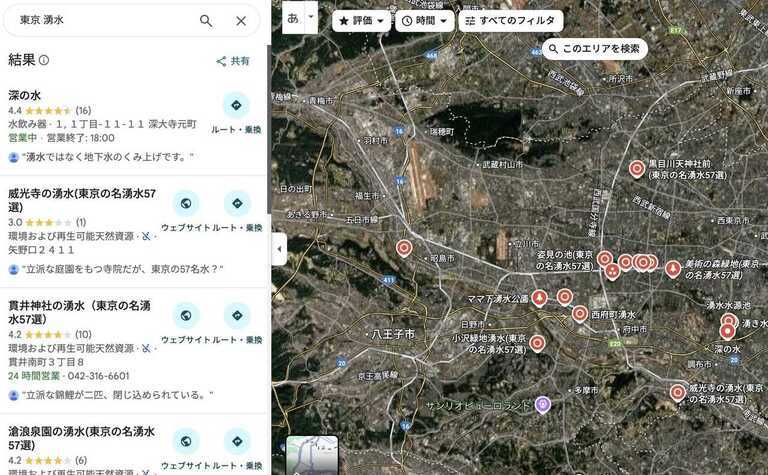Open the 貫井神社の湧水 result title
Screen dimensions: 768x475
pyautogui.click(x=79, y=312)
